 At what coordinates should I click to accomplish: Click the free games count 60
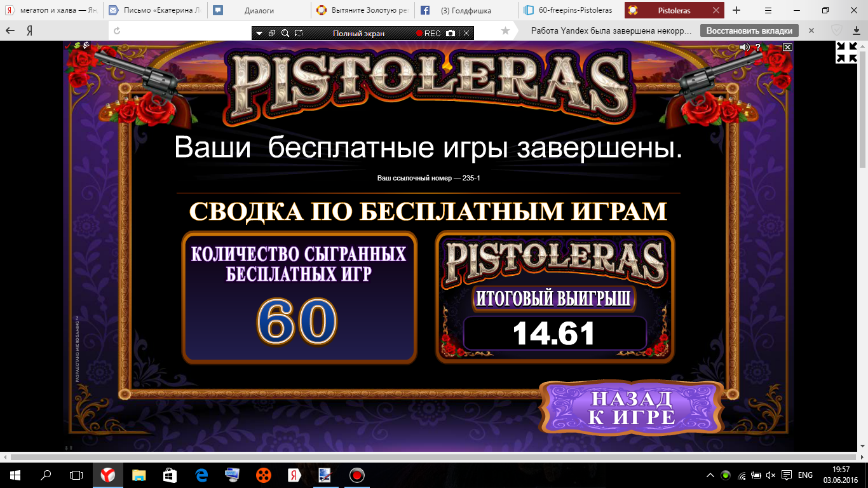(297, 322)
